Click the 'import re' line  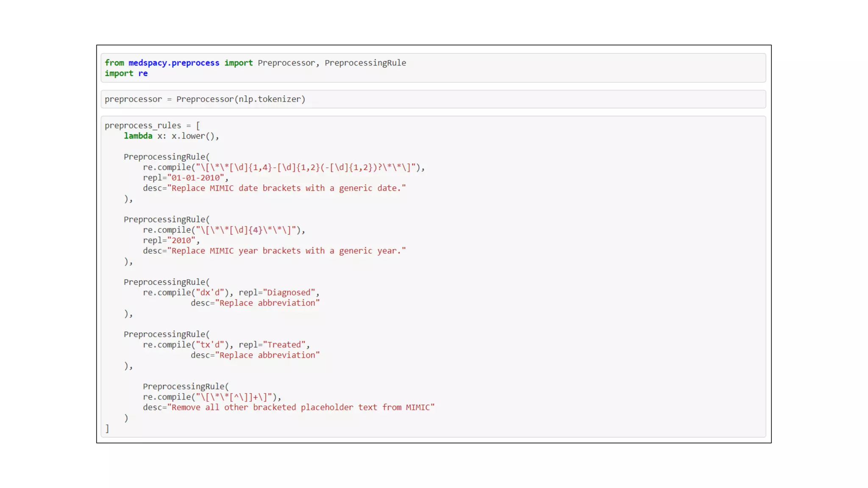(x=126, y=73)
